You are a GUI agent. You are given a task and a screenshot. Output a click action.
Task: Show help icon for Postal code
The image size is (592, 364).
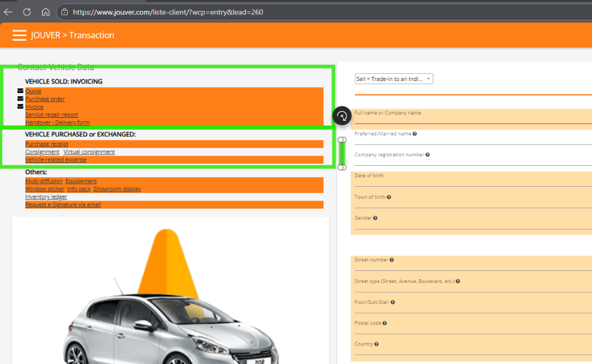coord(384,323)
